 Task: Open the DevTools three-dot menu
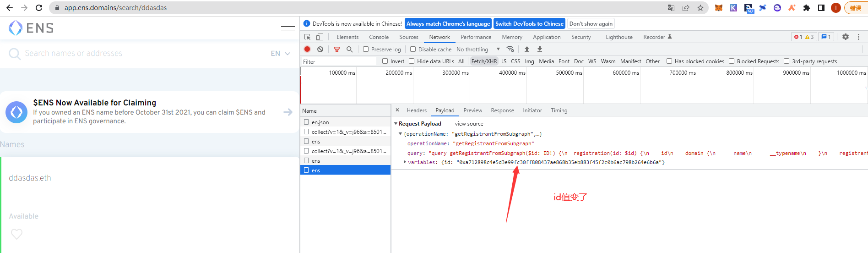pos(859,37)
